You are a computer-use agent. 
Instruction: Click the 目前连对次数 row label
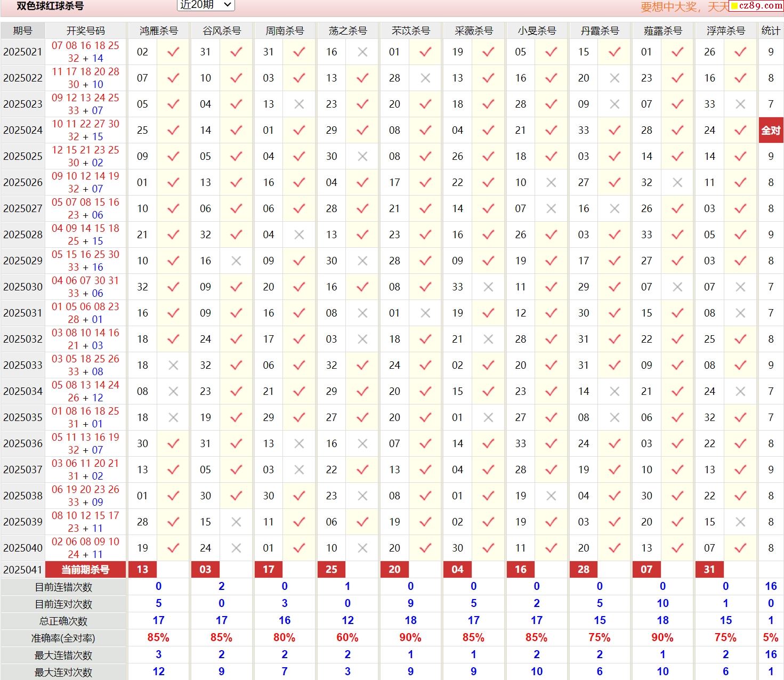(63, 604)
